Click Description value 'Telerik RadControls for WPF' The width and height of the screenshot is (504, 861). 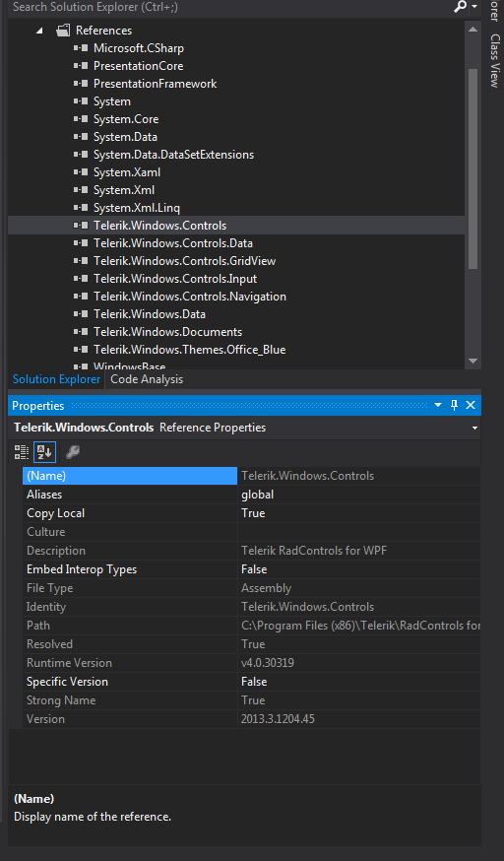314,551
